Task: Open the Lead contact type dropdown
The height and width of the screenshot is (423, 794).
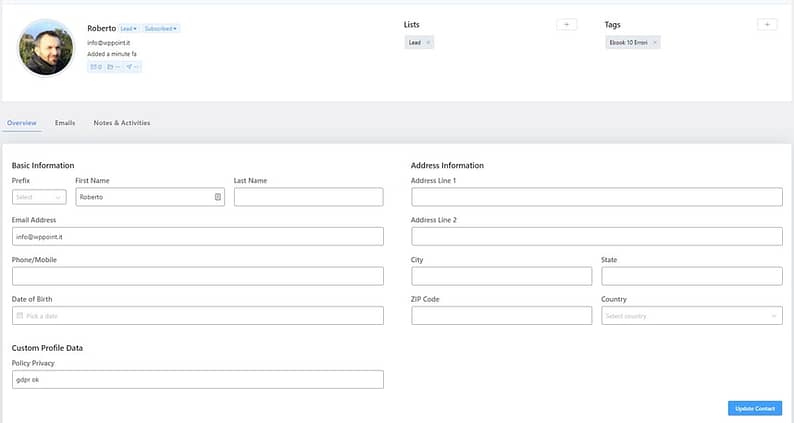Action: point(128,29)
